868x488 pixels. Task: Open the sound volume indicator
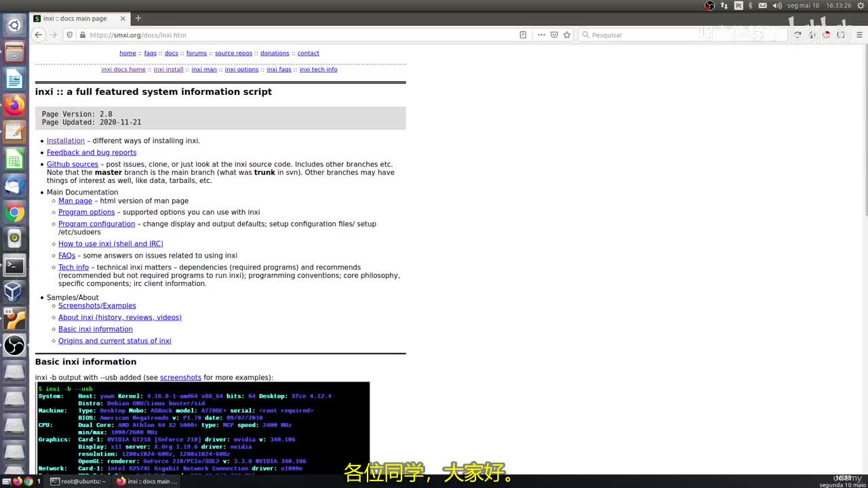coord(777,5)
